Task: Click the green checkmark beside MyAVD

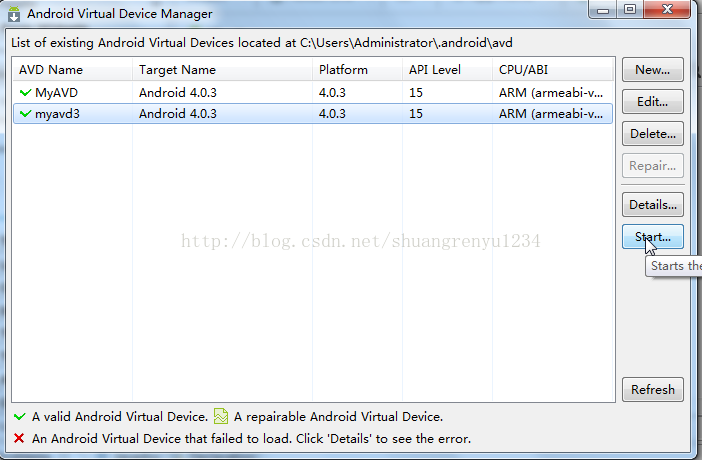Action: click(26, 93)
